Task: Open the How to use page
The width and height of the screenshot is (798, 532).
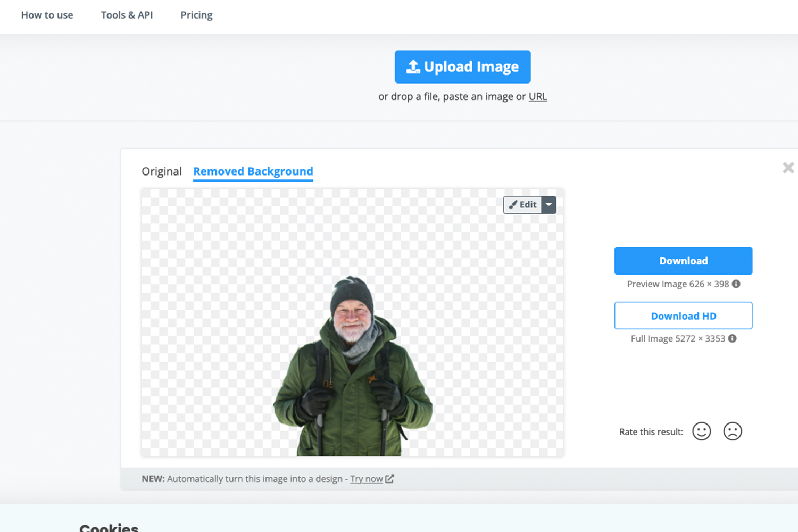Action: coord(47,15)
